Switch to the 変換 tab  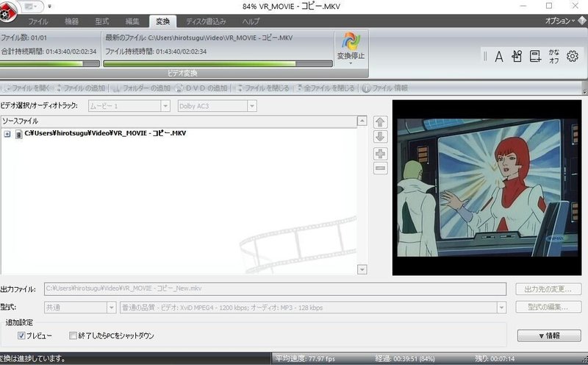coord(162,21)
